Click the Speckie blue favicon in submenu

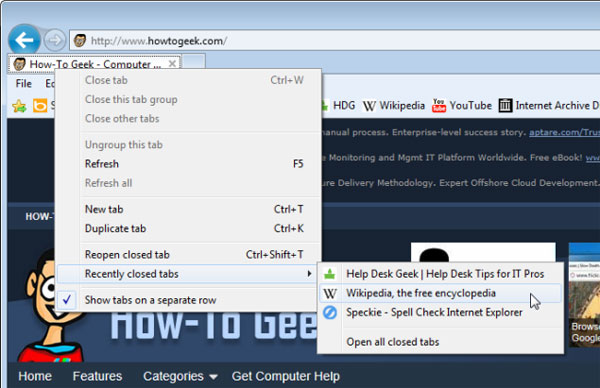click(x=329, y=312)
